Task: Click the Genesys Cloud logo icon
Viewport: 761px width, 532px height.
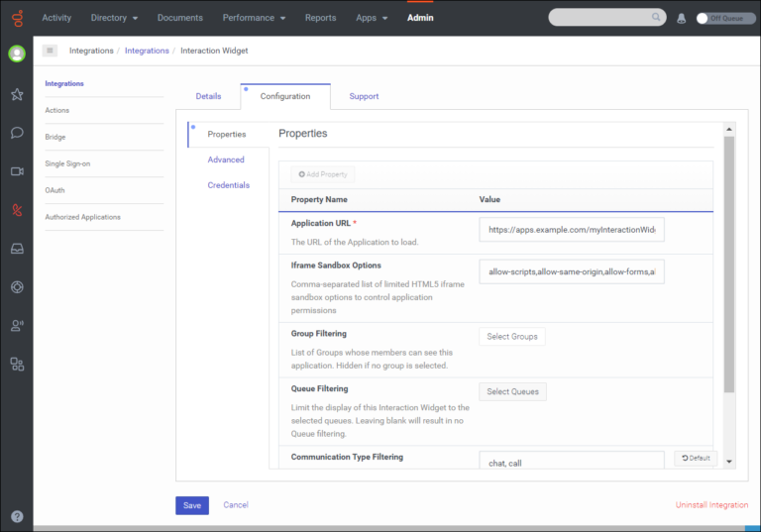Action: click(x=18, y=19)
